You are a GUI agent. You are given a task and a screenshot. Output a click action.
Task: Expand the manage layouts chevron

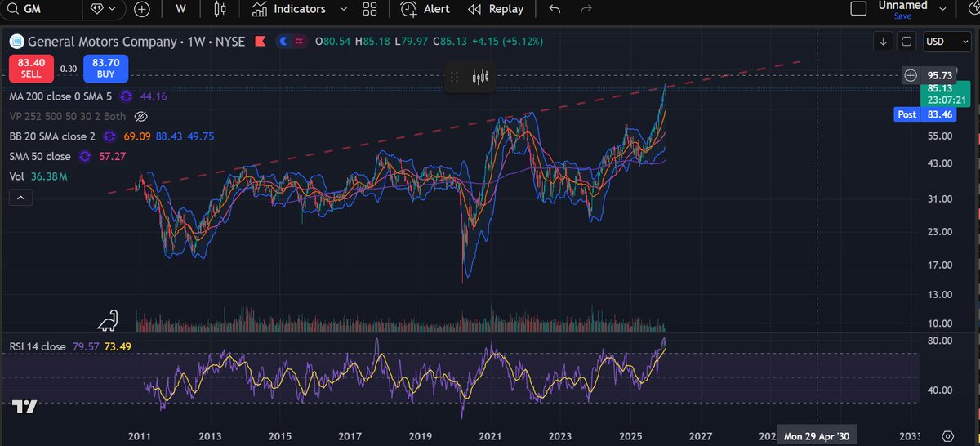[942, 8]
